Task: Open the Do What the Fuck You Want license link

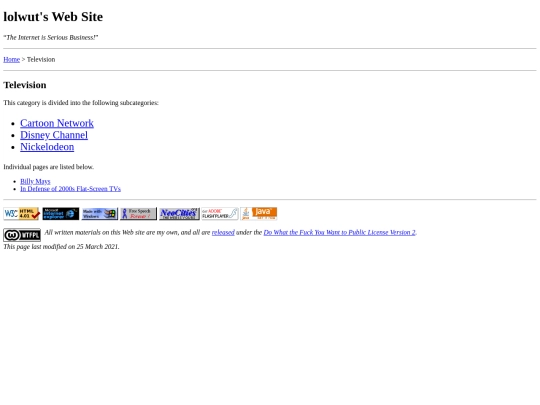Action: pyautogui.click(x=340, y=232)
